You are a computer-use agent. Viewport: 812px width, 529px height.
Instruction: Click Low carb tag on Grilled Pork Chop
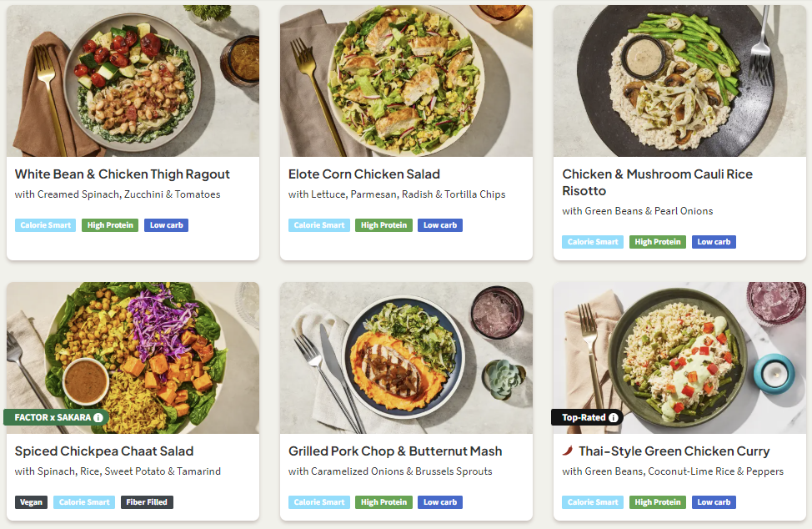pyautogui.click(x=440, y=502)
